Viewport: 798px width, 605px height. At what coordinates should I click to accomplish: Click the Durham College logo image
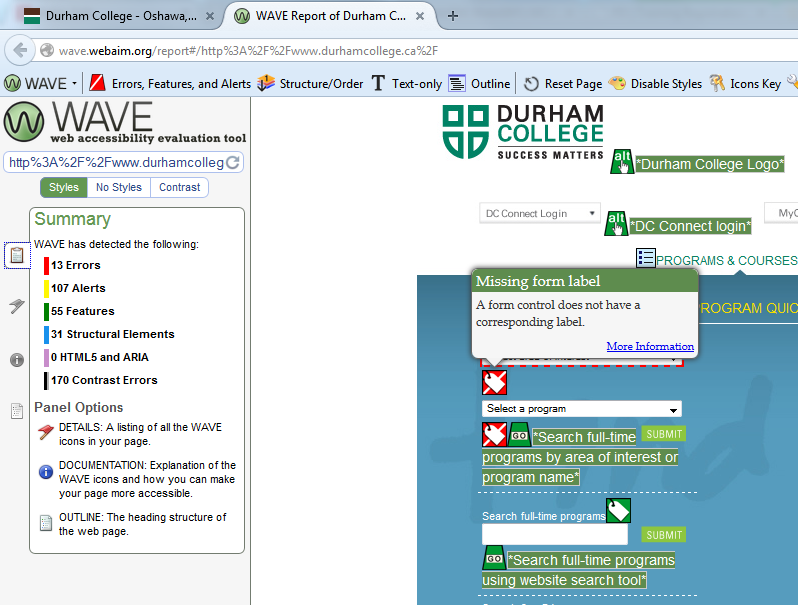523,132
